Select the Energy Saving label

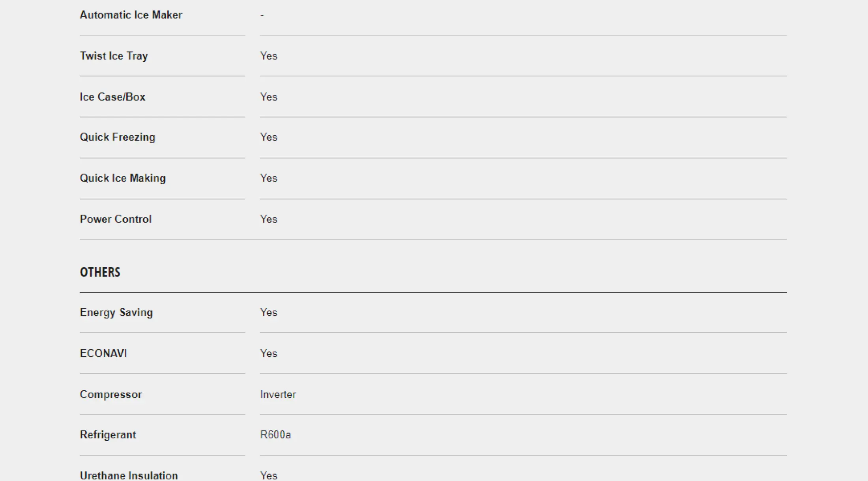tap(116, 313)
